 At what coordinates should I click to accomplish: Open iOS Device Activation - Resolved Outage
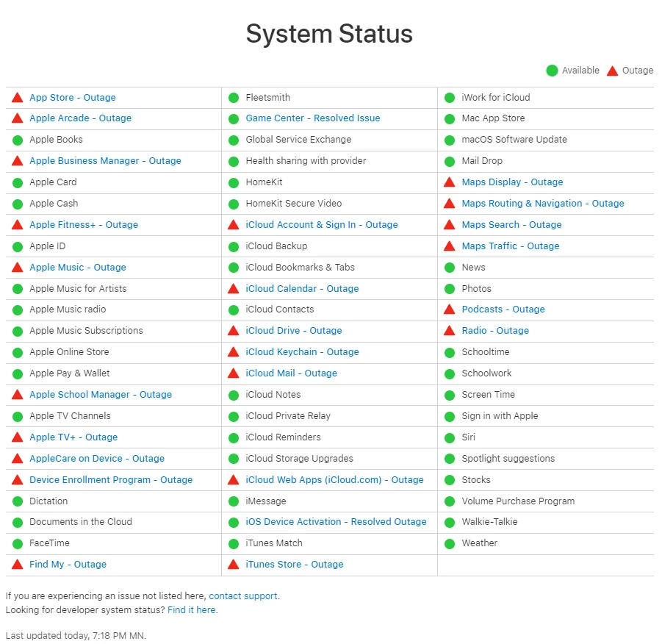[336, 522]
